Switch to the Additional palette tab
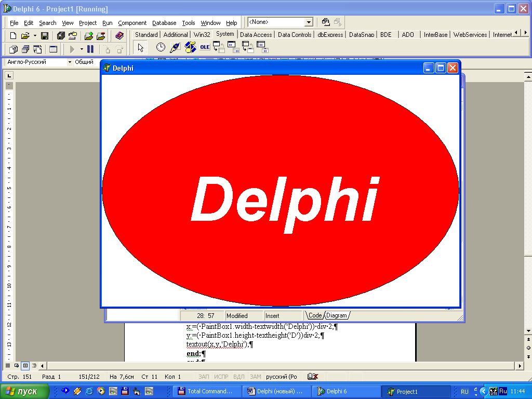The image size is (532, 399). [x=176, y=35]
